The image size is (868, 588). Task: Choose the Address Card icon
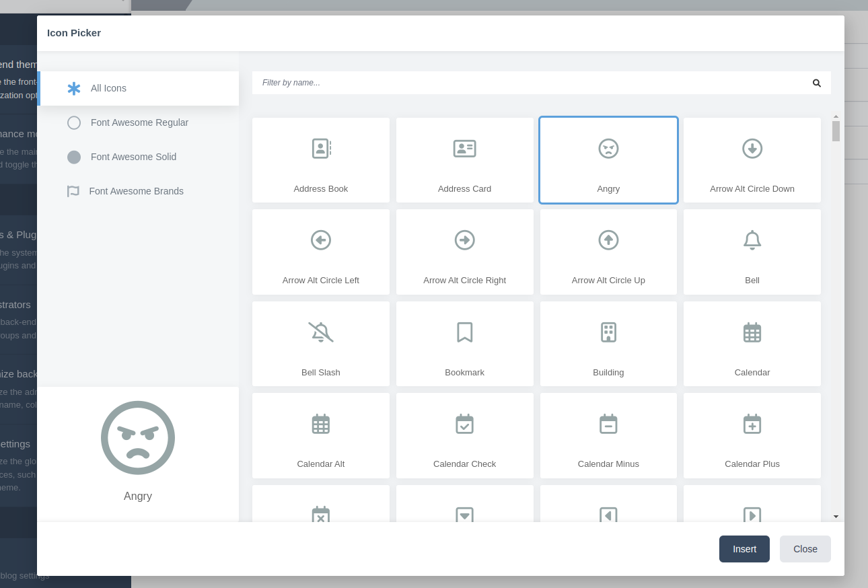(x=465, y=160)
